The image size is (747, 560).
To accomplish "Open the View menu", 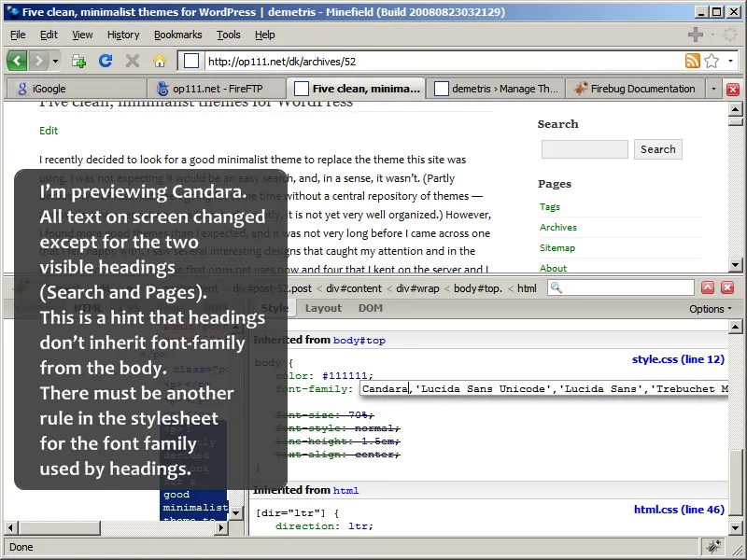I will pos(82,35).
